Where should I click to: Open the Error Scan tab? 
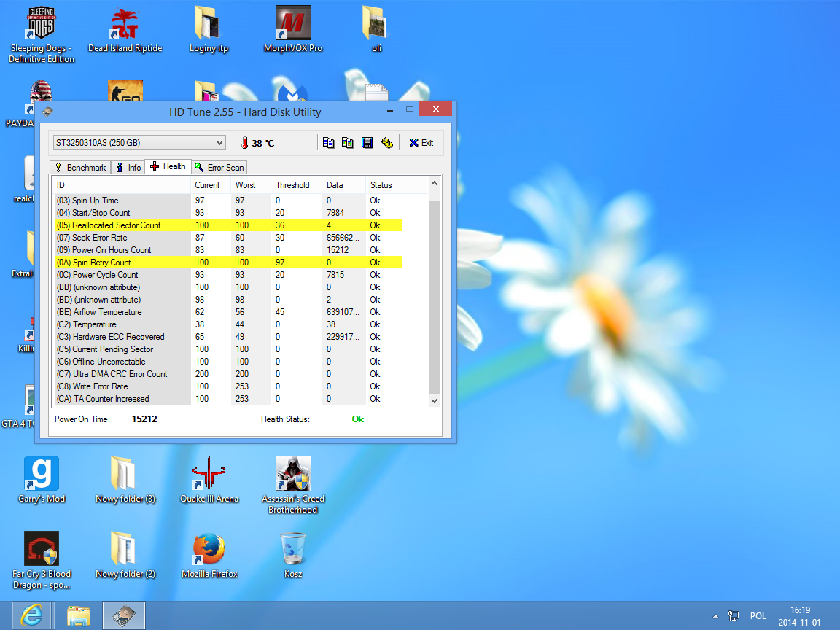point(219,167)
